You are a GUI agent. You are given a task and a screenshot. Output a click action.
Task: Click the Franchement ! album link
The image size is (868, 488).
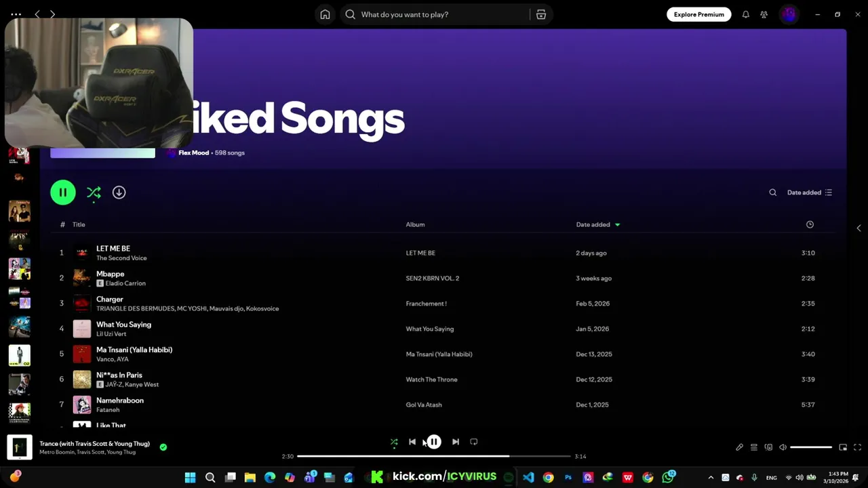pos(426,304)
